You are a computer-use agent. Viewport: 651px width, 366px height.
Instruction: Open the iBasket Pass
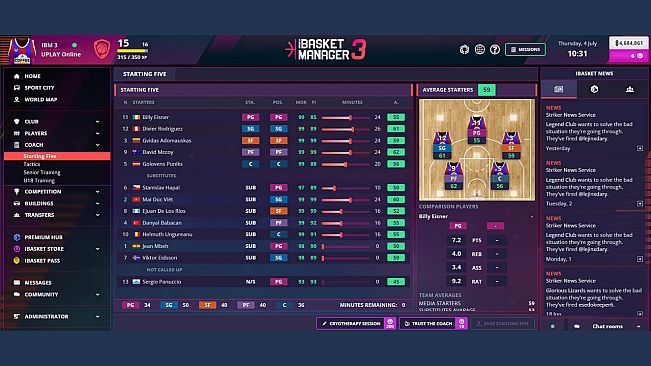click(x=37, y=261)
